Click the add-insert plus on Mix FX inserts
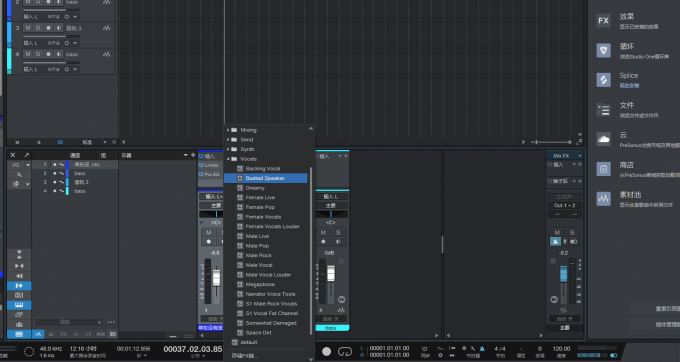 [580, 164]
